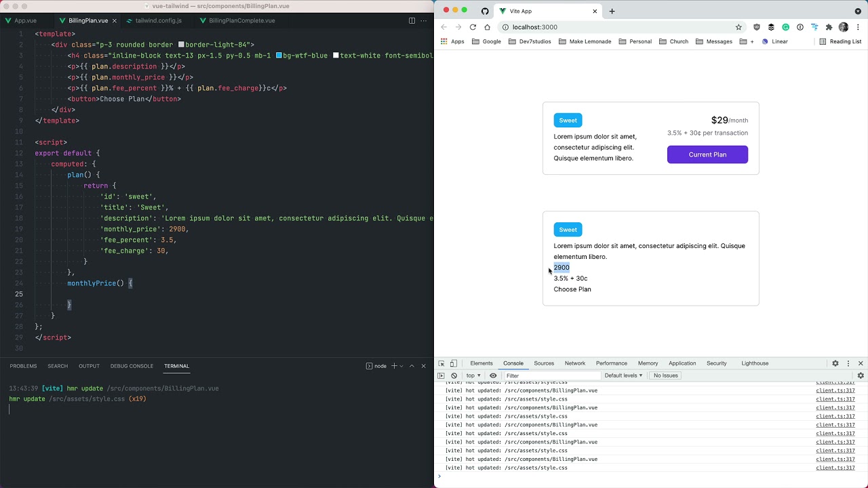The height and width of the screenshot is (488, 868).
Task: Open the Chrome three-dot menu
Action: tap(858, 27)
